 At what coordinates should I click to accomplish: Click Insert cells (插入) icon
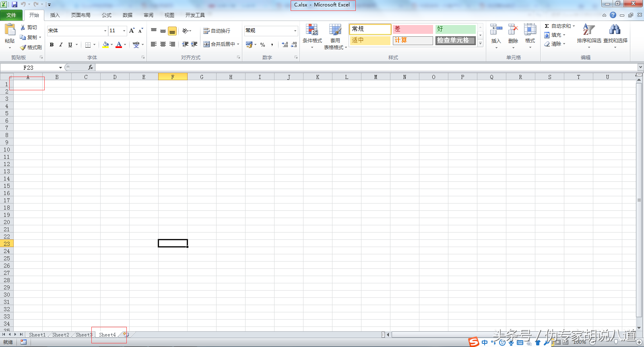click(x=496, y=29)
